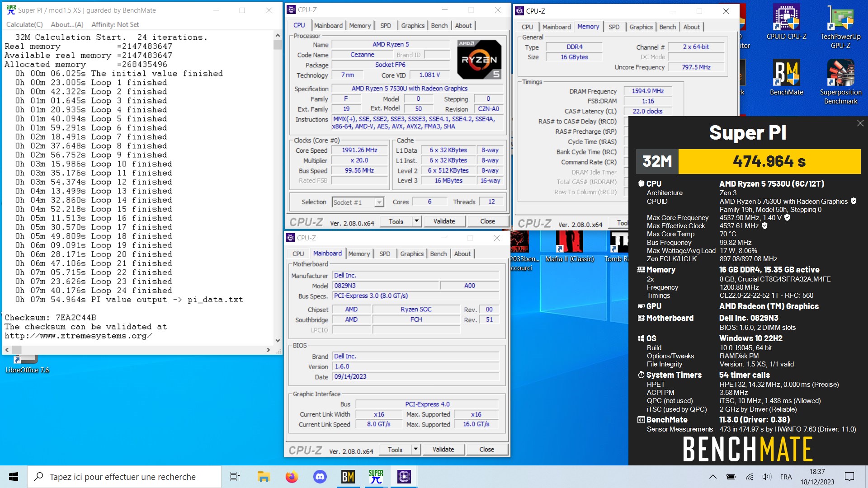Open About...(A) menu in Super PI
Viewport: 868px width, 488px height.
67,24
